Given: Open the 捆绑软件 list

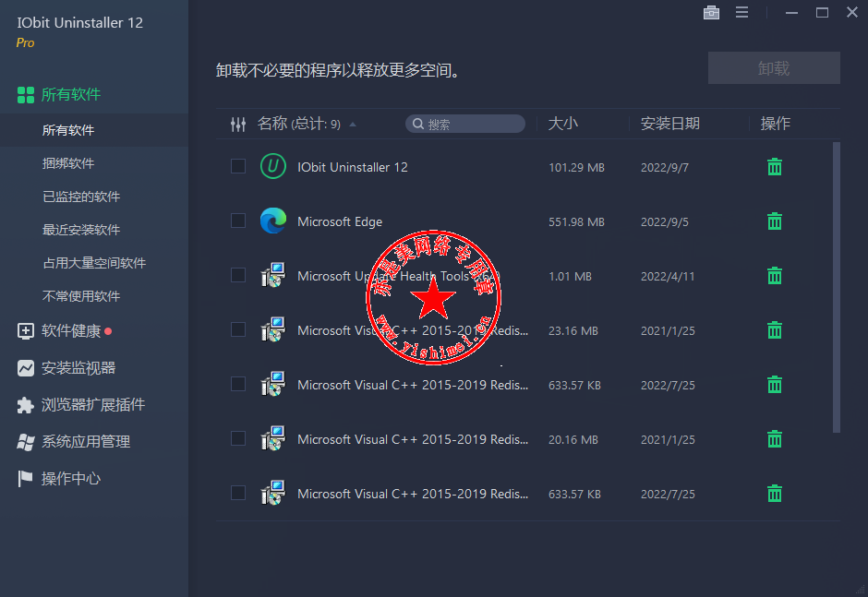Looking at the screenshot, I should [x=68, y=163].
